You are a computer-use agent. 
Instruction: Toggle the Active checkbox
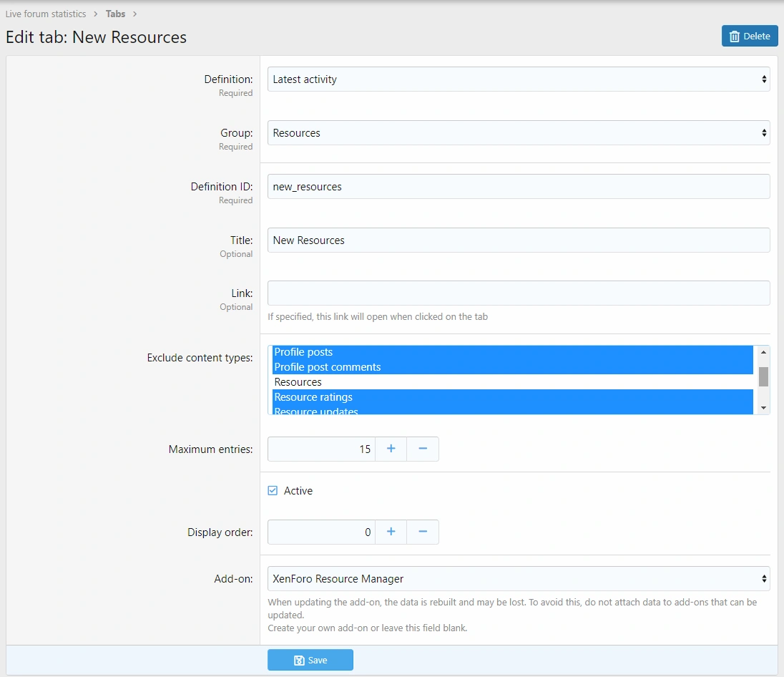pyautogui.click(x=273, y=491)
